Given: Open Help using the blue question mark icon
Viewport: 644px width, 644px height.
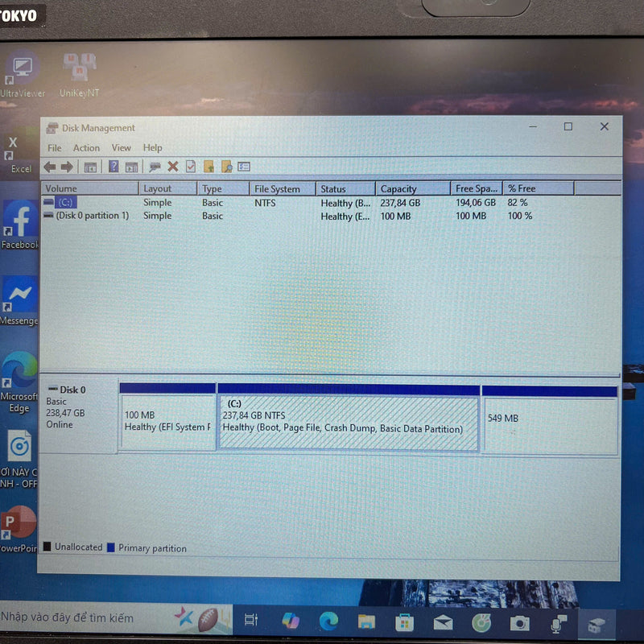Looking at the screenshot, I should [x=113, y=167].
